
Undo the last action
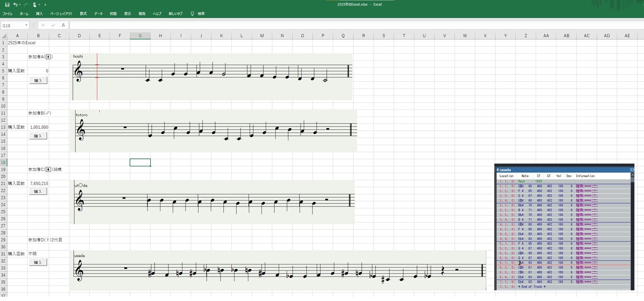[16, 4]
